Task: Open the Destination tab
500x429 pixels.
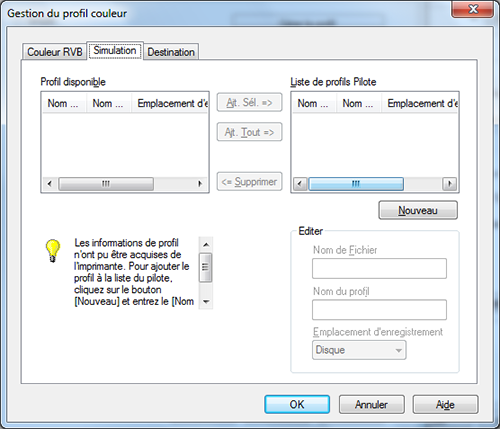Action: click(171, 52)
